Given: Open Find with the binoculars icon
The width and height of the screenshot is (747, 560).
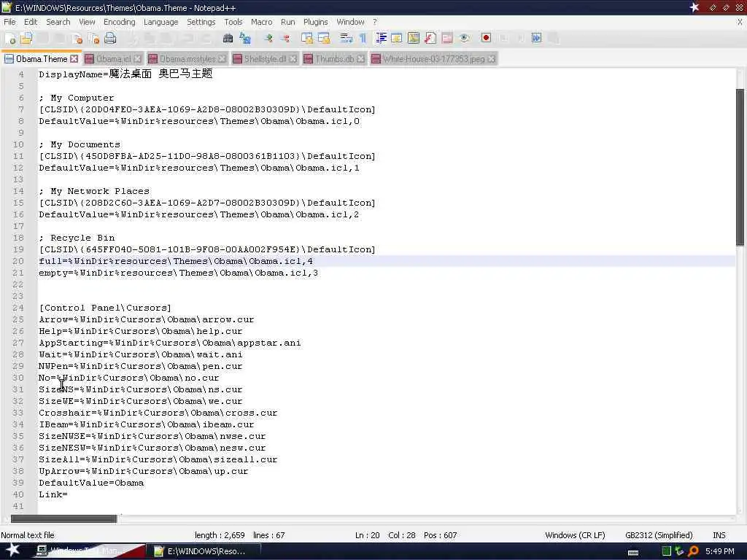Looking at the screenshot, I should pyautogui.click(x=228, y=39).
